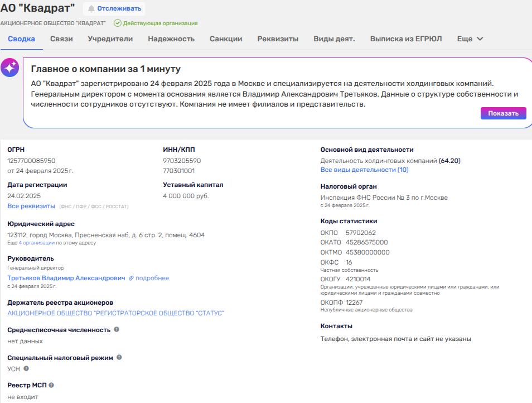Viewport: 532px width, 403px height.
Task: Switch to the Учредители tab
Action: click(x=110, y=39)
